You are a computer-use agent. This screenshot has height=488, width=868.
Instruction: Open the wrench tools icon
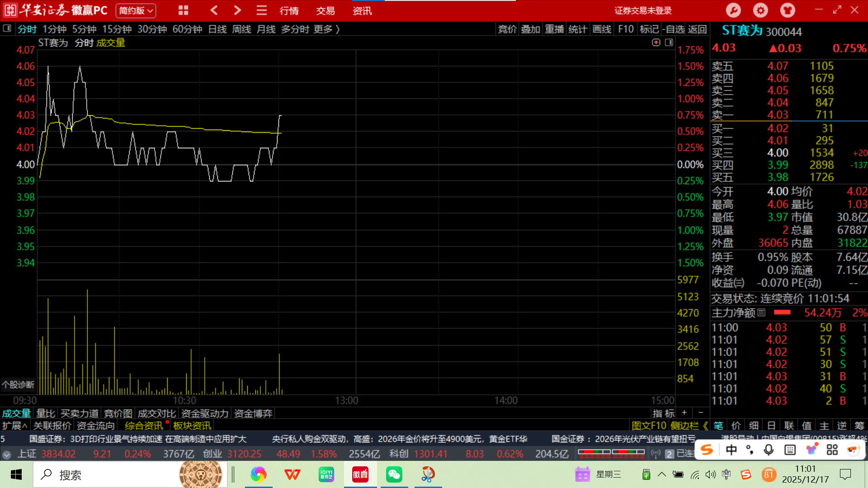coord(733,10)
